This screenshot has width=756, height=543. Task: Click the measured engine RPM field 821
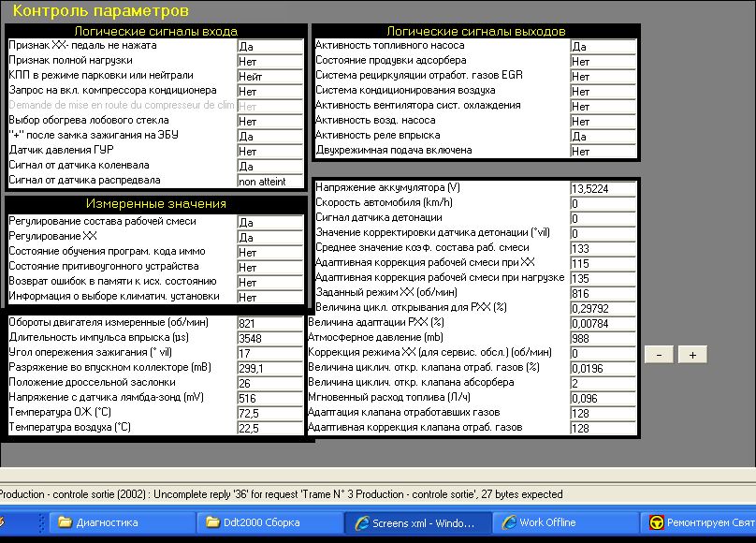tap(270, 324)
